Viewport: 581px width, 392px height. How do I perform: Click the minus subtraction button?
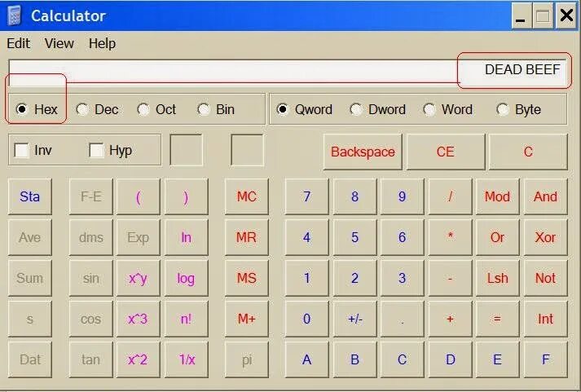450,278
